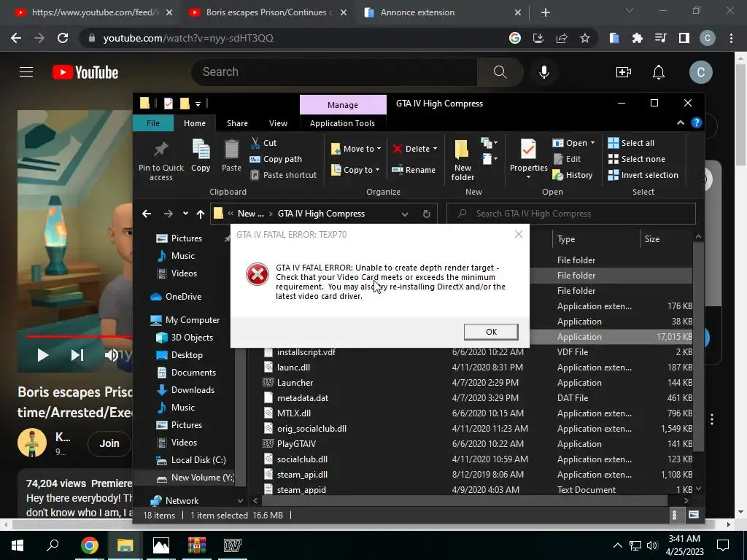The width and height of the screenshot is (747, 560).
Task: Open the Delete dropdown in Organize group
Action: coord(415,149)
